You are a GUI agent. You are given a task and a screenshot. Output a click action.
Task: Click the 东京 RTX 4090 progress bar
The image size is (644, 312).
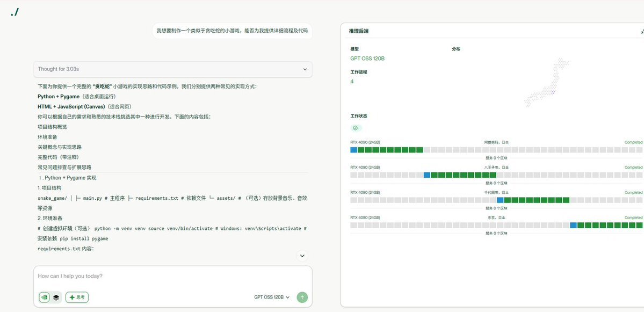coord(496,225)
